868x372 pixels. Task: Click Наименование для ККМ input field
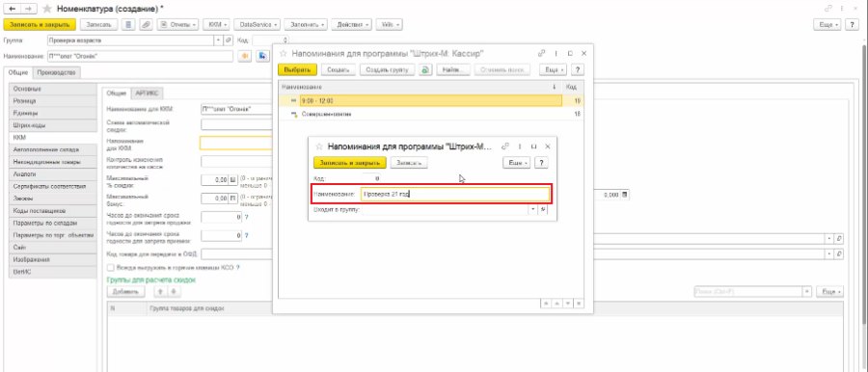click(x=236, y=109)
